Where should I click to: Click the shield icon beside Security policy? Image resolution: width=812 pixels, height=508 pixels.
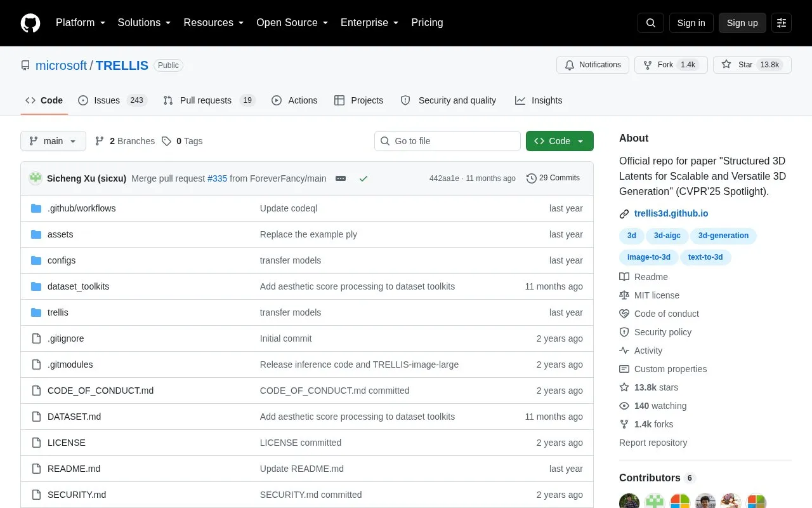click(624, 332)
